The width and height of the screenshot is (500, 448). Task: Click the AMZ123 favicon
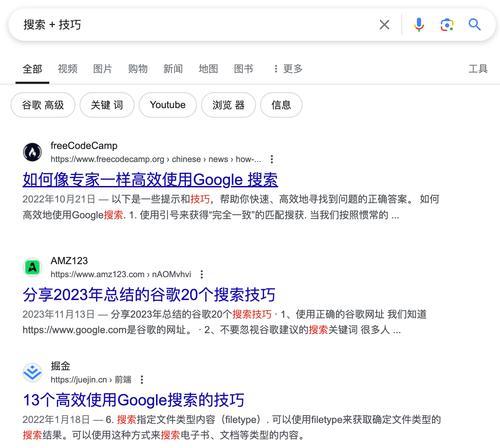(32, 267)
